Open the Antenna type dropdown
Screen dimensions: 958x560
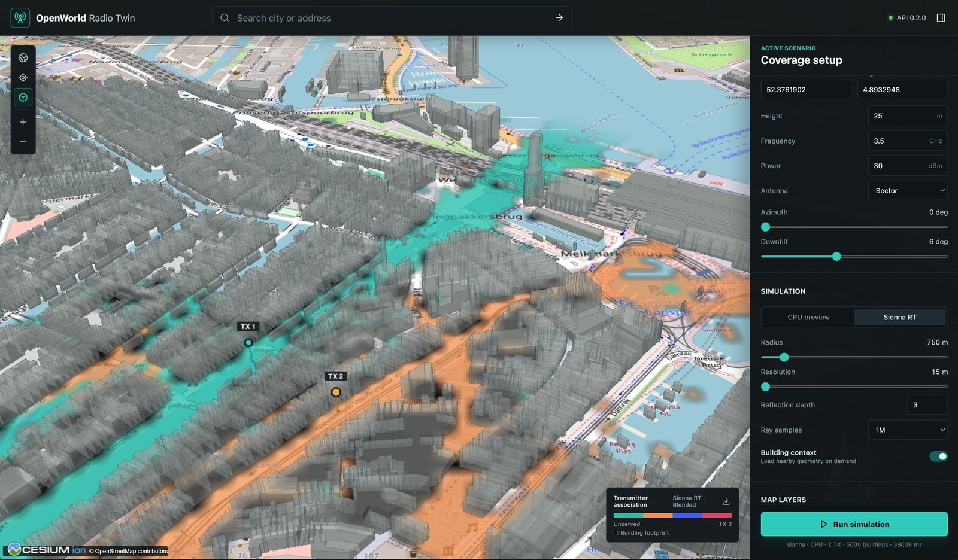click(908, 191)
